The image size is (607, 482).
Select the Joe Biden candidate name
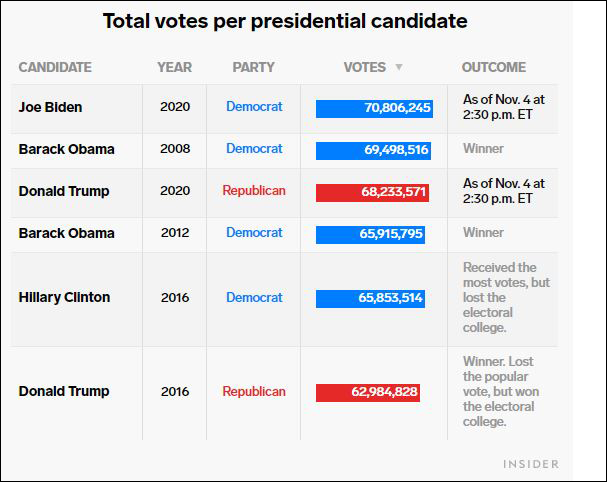point(50,107)
